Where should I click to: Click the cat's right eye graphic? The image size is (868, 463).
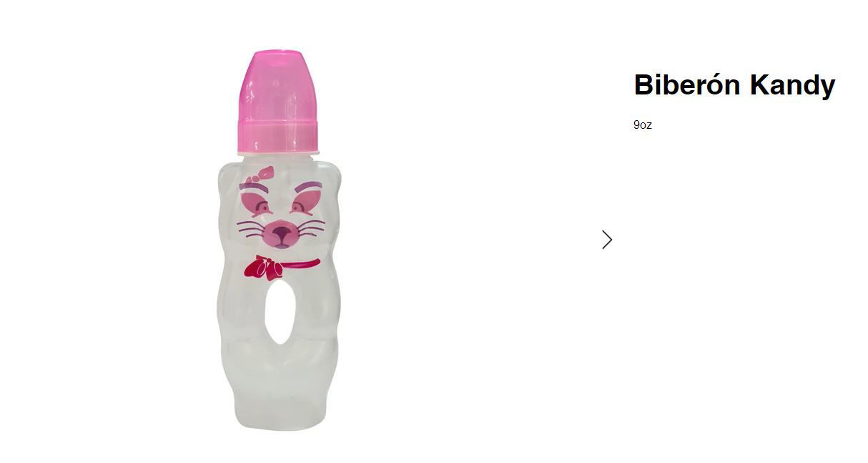pos(307,202)
